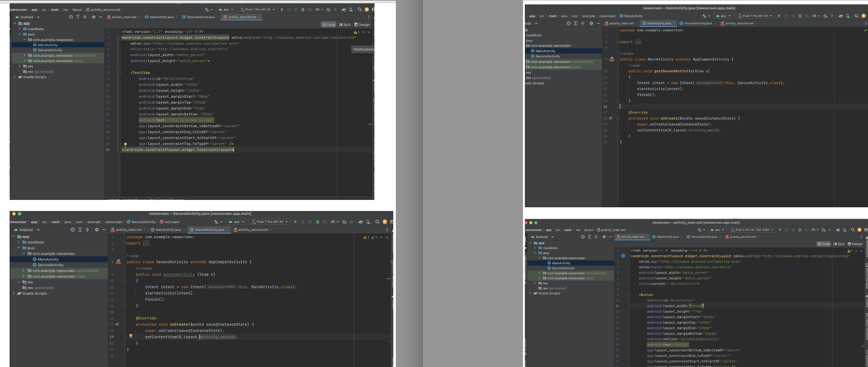The width and height of the screenshot is (868, 367).
Task: Switch to Design view in activity_second.xml window
Action: pos(362,25)
